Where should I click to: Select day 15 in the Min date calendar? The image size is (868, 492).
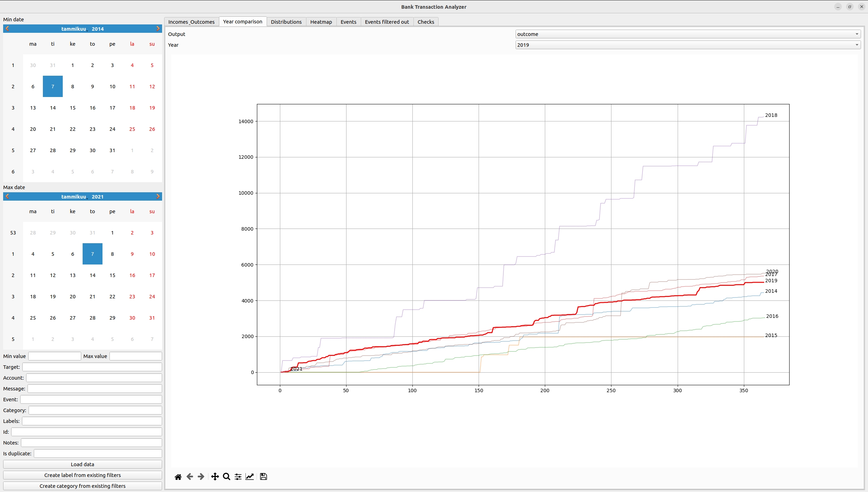pos(73,108)
